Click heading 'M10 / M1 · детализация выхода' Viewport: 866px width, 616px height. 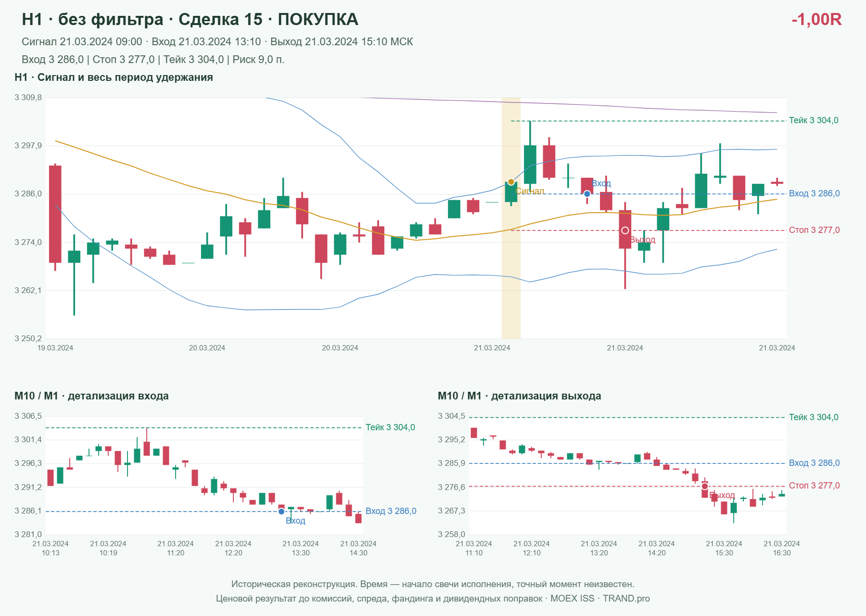(x=520, y=396)
